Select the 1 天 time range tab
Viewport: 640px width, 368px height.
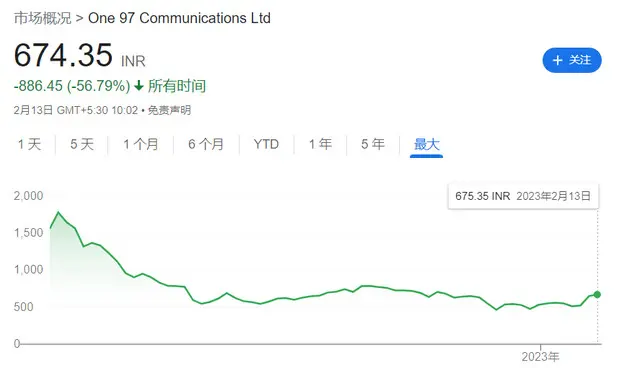[x=29, y=144]
